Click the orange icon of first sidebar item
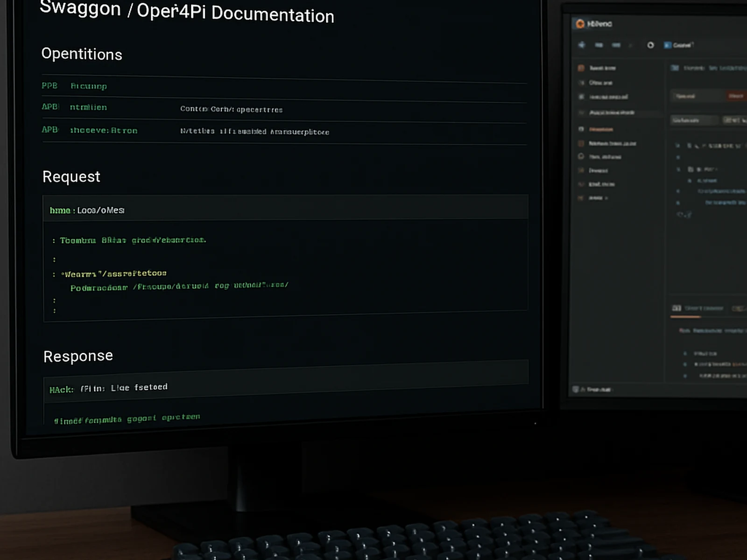 [581, 68]
